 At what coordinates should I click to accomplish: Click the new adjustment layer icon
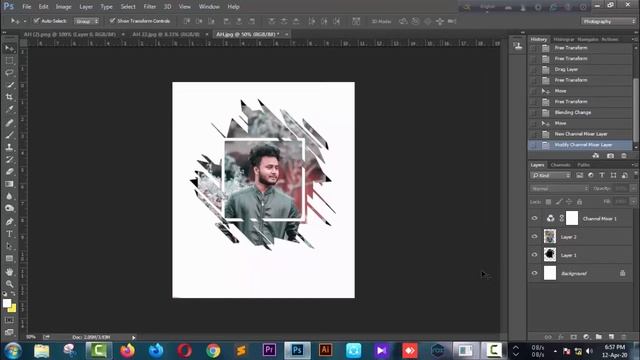[x=586, y=337]
